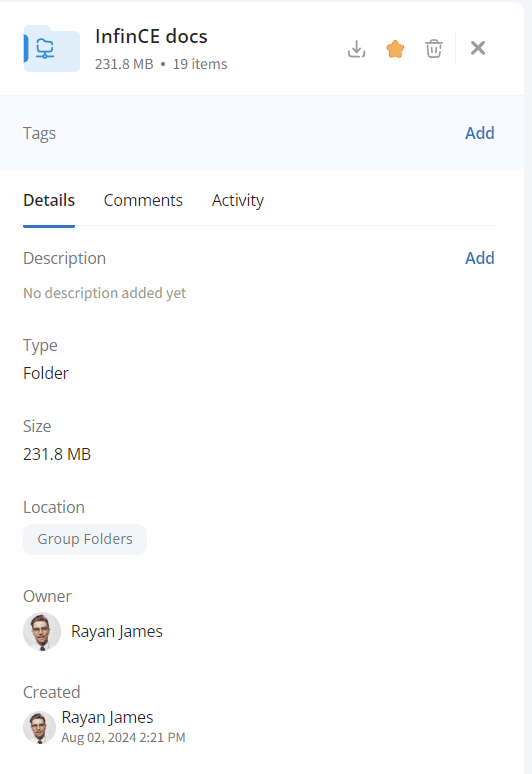Click the shared folder thumbnail icon
This screenshot has height=774, width=532.
51,48
